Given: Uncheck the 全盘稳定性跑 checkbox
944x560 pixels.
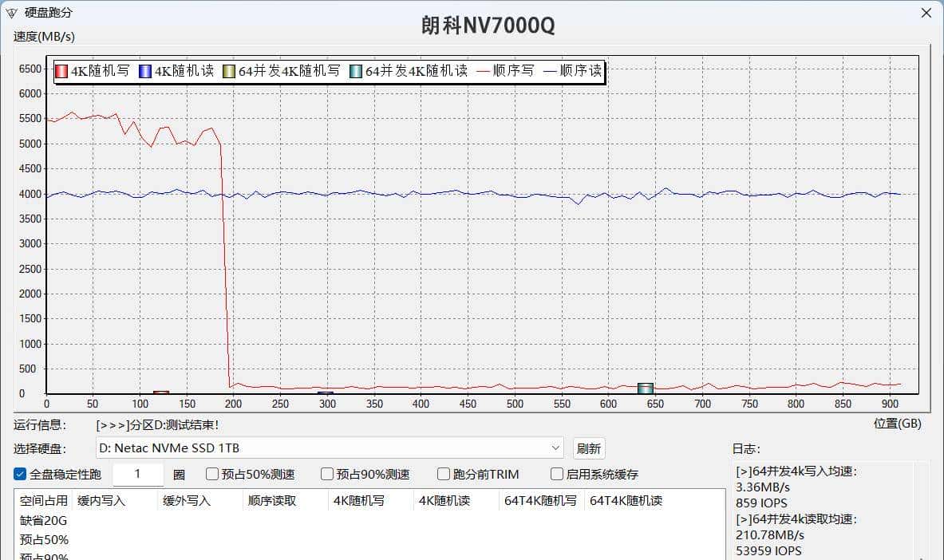Looking at the screenshot, I should coord(21,474).
